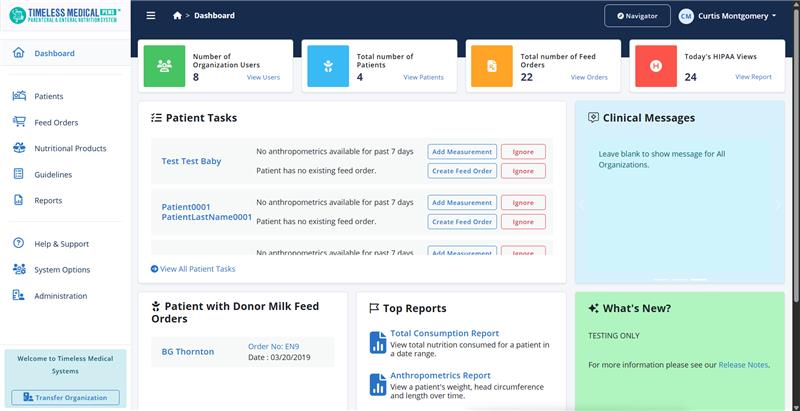The width and height of the screenshot is (800, 411).
Task: Click the Clinical Messages previous arrow
Action: tap(582, 206)
